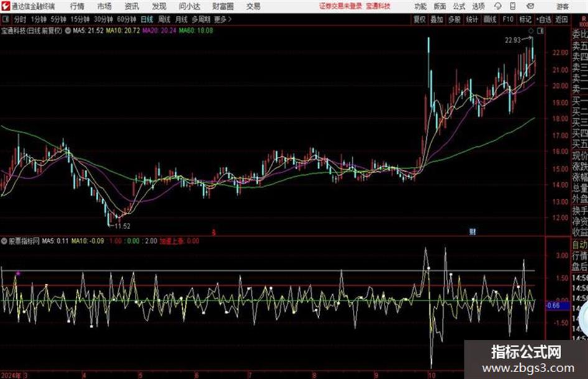
Task: Open the 问小达 menu
Action: [x=189, y=6]
